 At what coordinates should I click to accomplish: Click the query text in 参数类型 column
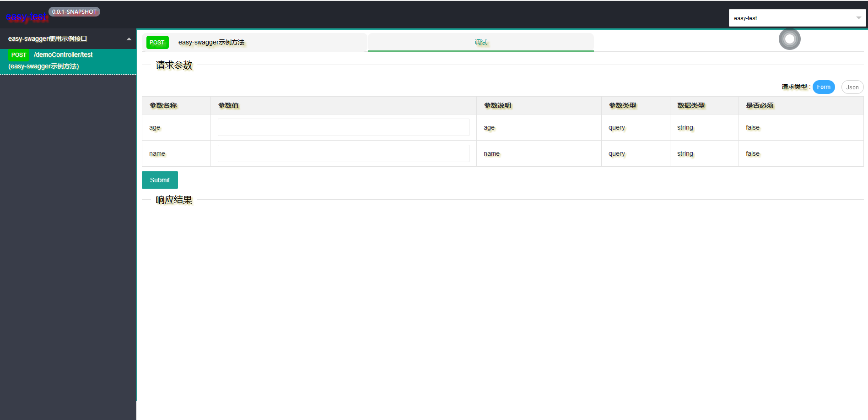click(x=616, y=127)
